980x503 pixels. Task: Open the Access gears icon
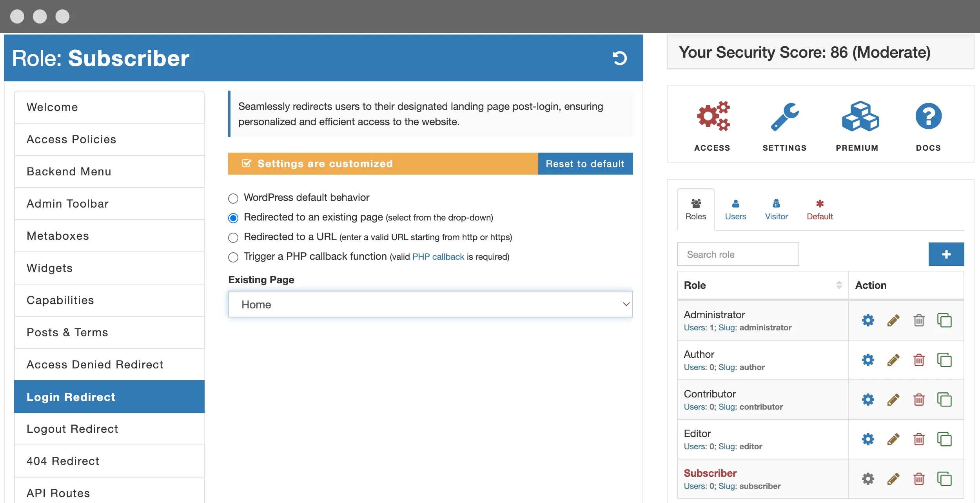click(x=713, y=117)
